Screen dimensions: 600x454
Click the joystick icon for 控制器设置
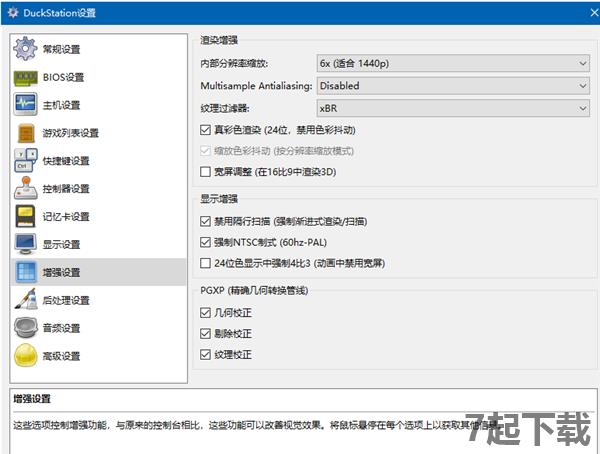click(x=25, y=188)
